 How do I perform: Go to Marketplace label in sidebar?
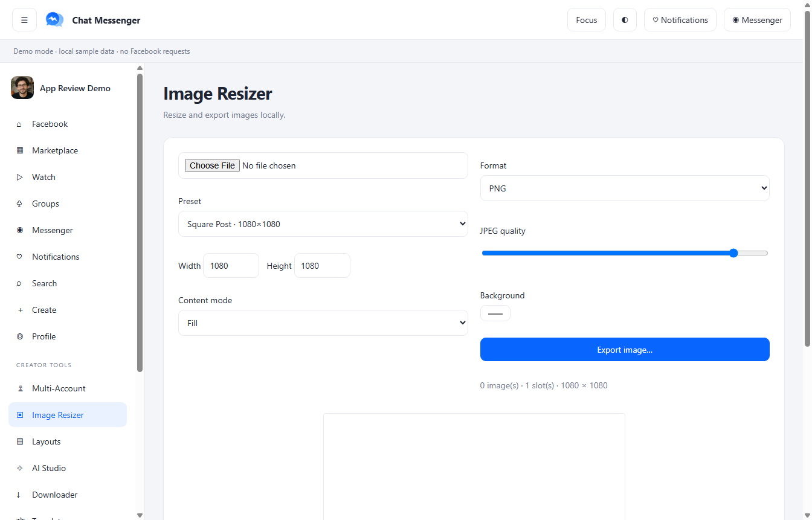[x=55, y=150]
